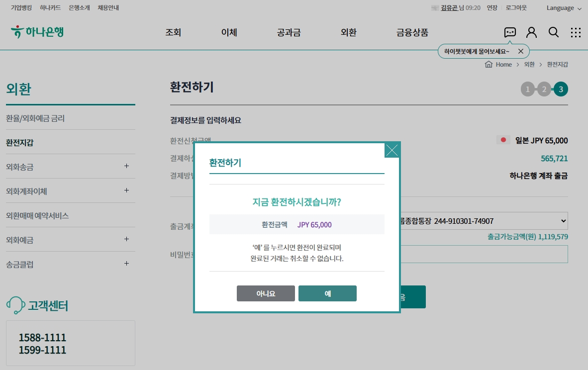Screen dimensions: 588x370
Task: Open the 금융상품 menu item
Action: pos(411,31)
